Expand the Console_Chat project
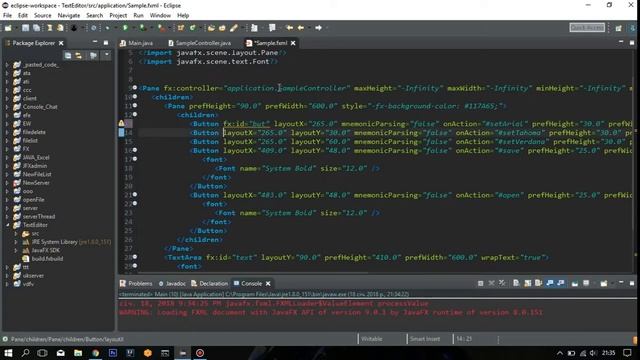 point(7,107)
